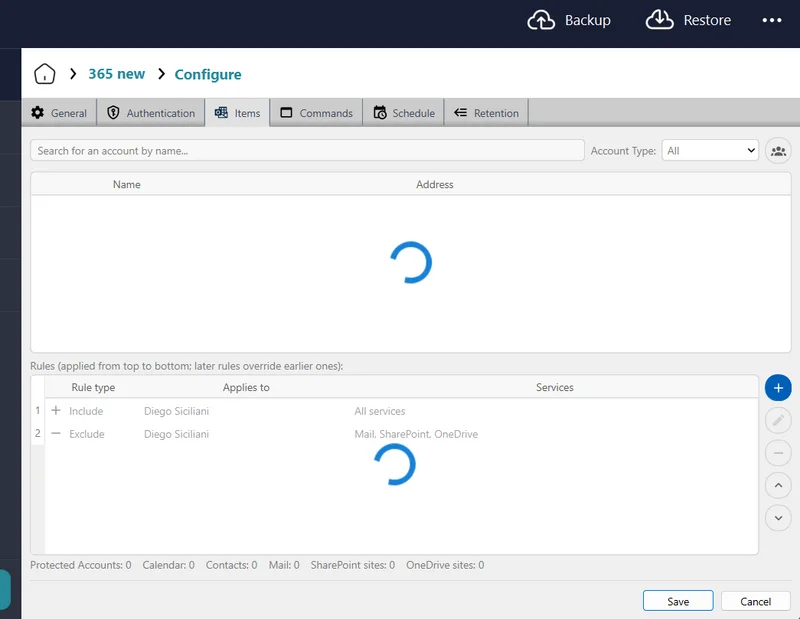Click 'Mail, SharePoint, OneDrive' services cell
Image resolution: width=800 pixels, height=619 pixels.
[416, 434]
